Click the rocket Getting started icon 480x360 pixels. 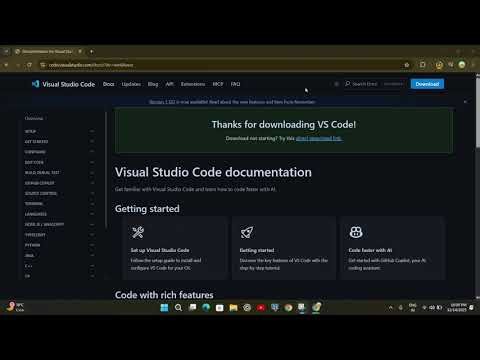247,232
